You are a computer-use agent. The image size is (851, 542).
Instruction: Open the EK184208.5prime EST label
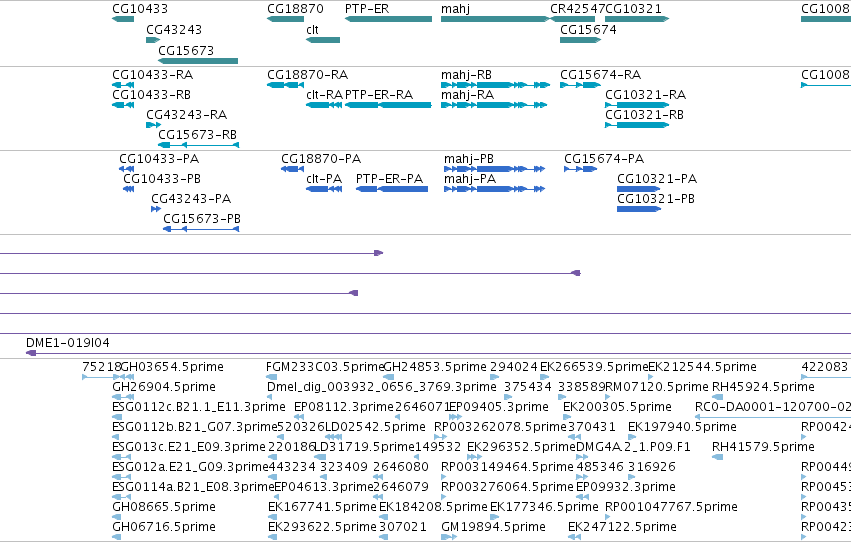[x=433, y=507]
